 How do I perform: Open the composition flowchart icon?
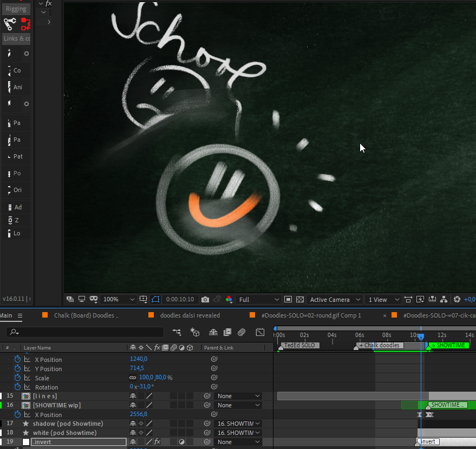tap(444, 300)
